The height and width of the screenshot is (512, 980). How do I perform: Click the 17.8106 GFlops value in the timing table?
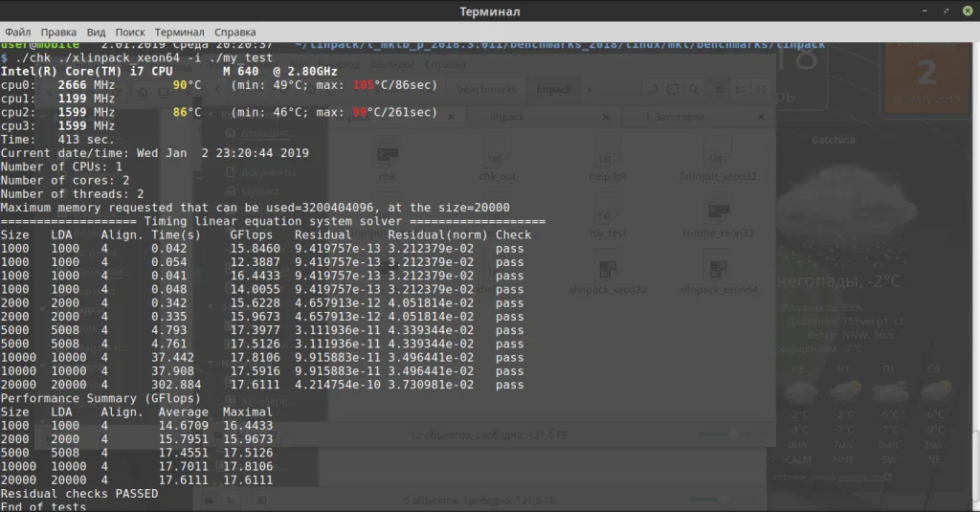tap(255, 357)
